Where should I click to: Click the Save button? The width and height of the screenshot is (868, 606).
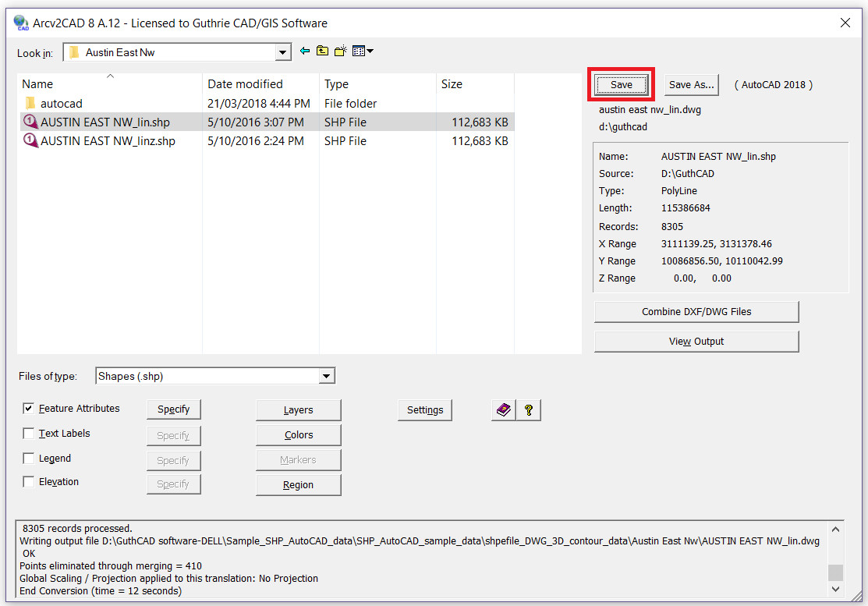(621, 85)
